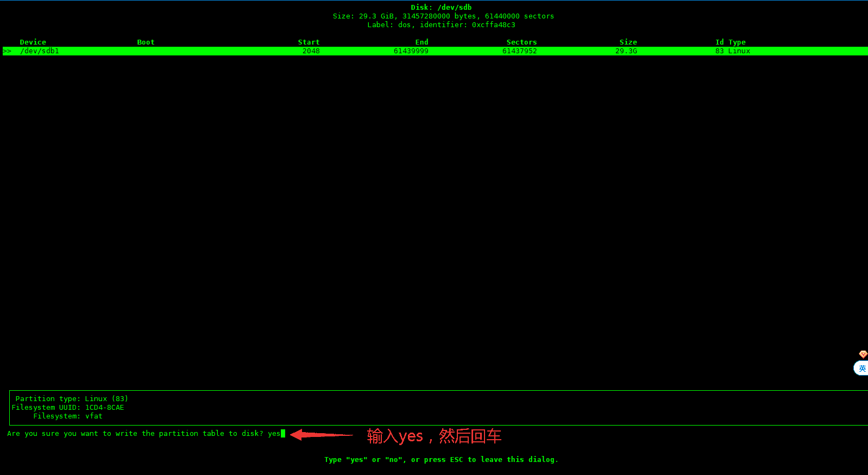Click the Sectors column header
The height and width of the screenshot is (475, 868).
point(521,42)
